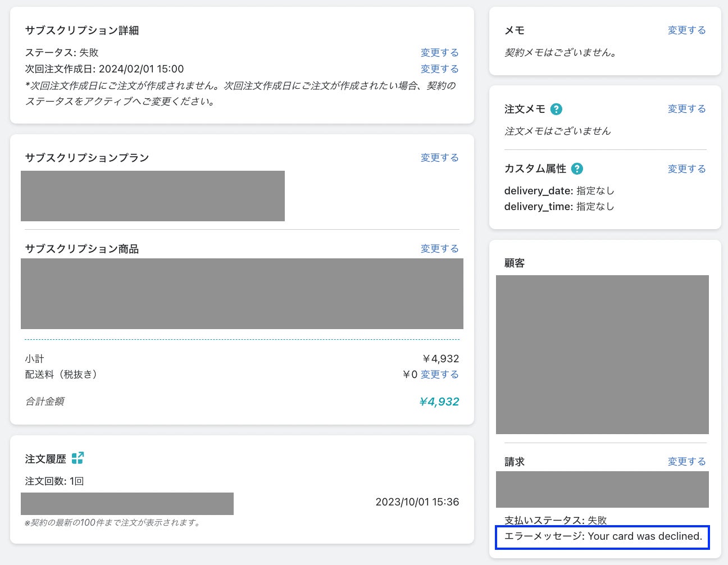The height and width of the screenshot is (565, 728).
Task: Click 変更する in the 請求 section
Action: click(x=686, y=462)
